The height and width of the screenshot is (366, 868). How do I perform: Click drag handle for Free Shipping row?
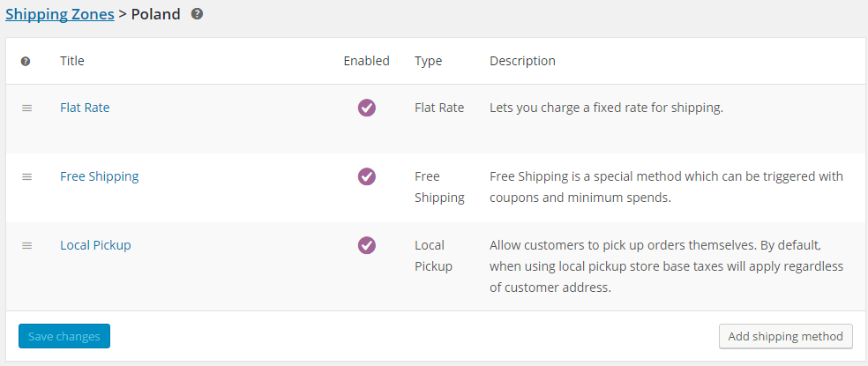26,176
